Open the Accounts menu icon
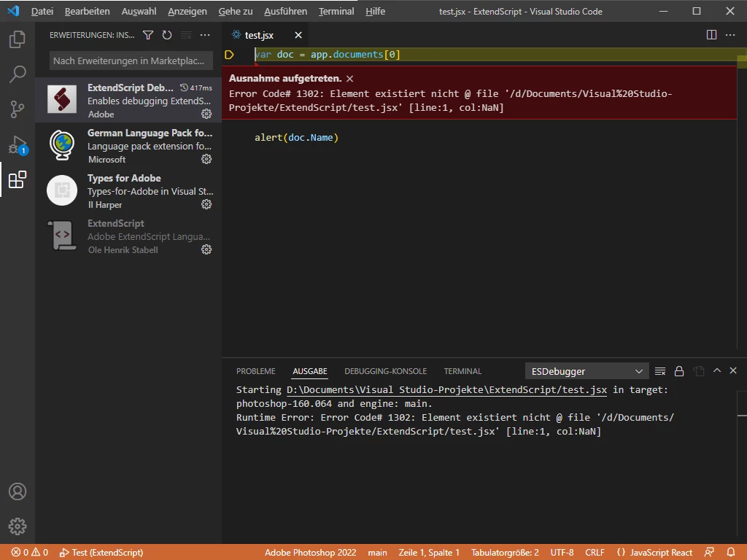The image size is (747, 560). [18, 491]
